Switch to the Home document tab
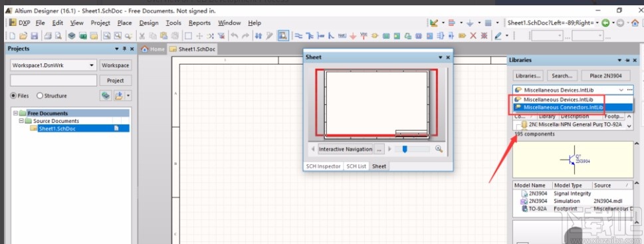Image resolution: width=644 pixels, height=244 pixels. [153, 49]
